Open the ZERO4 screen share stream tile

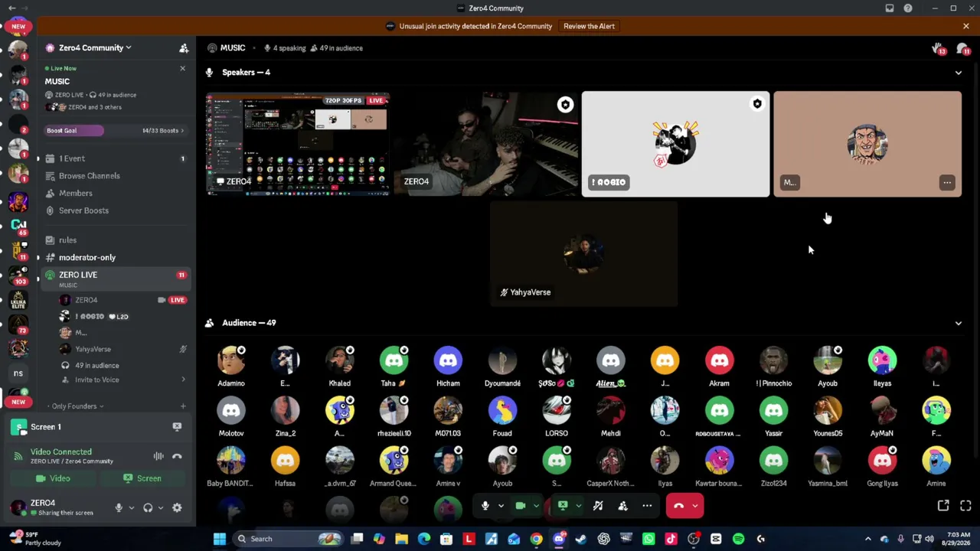[x=298, y=144]
